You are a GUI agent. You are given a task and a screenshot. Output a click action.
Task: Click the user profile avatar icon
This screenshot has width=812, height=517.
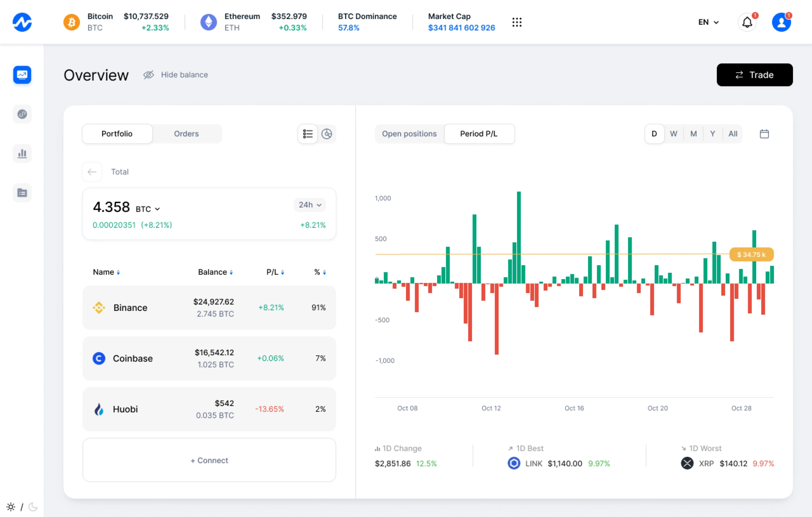(x=781, y=22)
